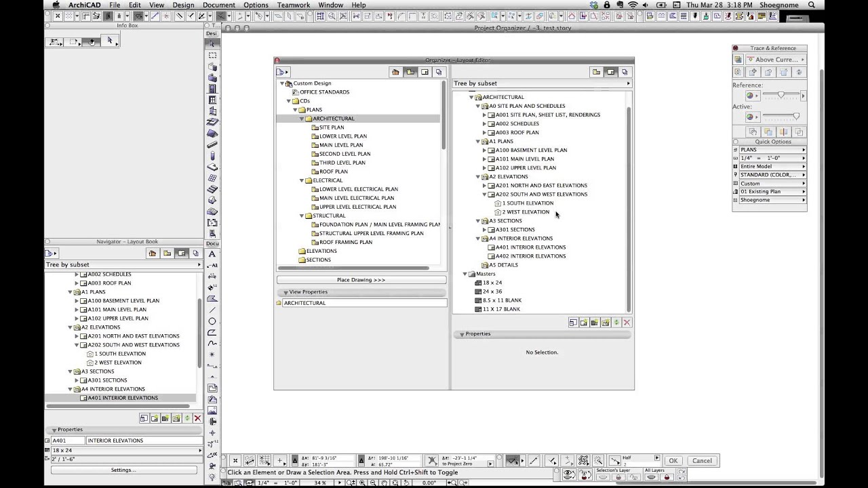Select the Arrow tool in the toolbox
Image resolution: width=868 pixels, height=488 pixels.
212,43
